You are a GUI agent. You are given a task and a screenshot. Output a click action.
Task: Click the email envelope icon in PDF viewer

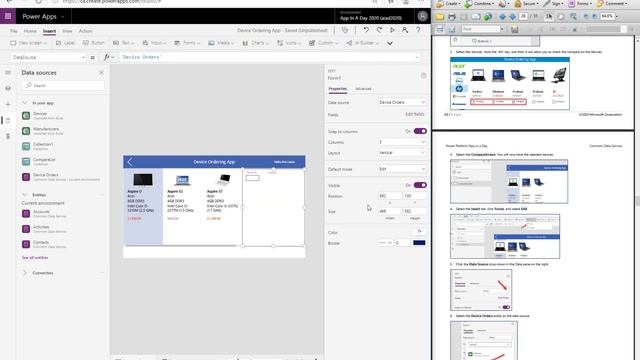tap(476, 17)
